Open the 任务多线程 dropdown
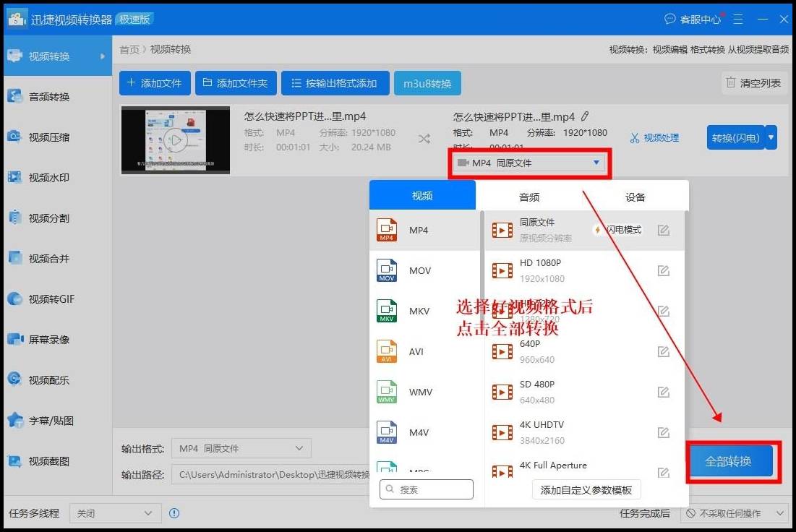The height and width of the screenshot is (532, 796). 115,513
